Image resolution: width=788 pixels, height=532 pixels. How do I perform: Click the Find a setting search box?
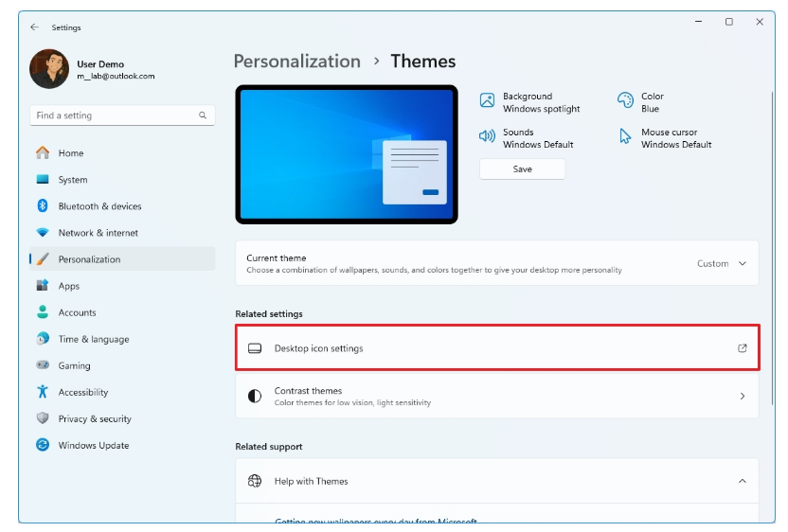(x=114, y=115)
